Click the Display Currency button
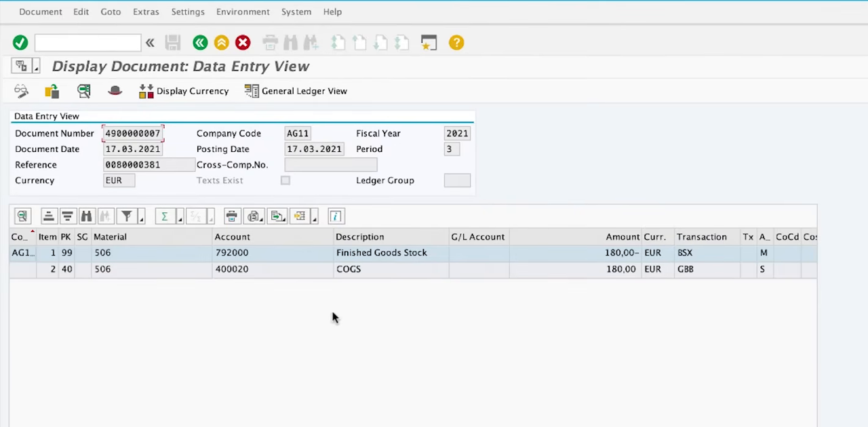Viewport: 868px width, 427px height. [184, 91]
